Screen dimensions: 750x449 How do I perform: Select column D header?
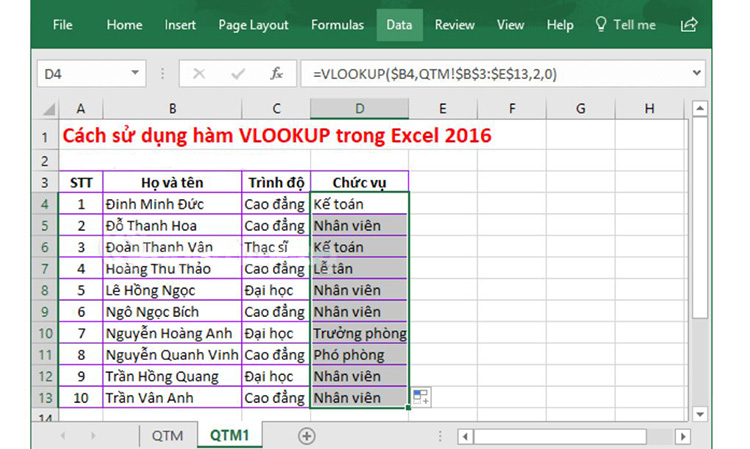(x=360, y=109)
